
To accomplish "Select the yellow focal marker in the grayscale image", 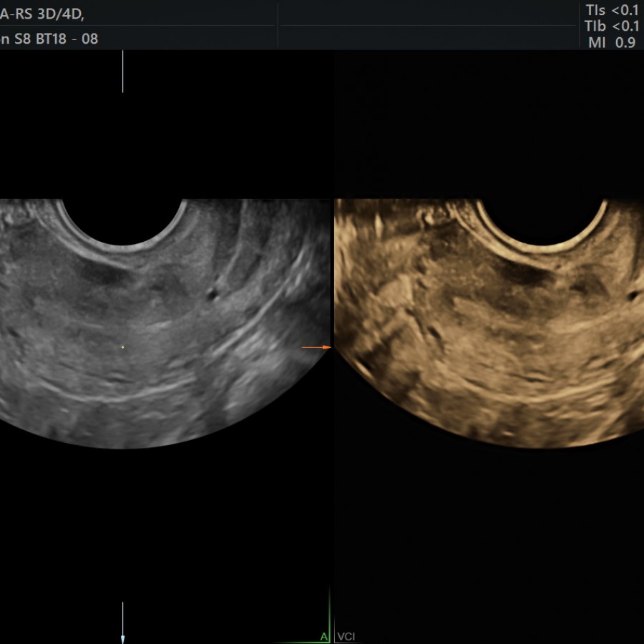I will pos(122,346).
